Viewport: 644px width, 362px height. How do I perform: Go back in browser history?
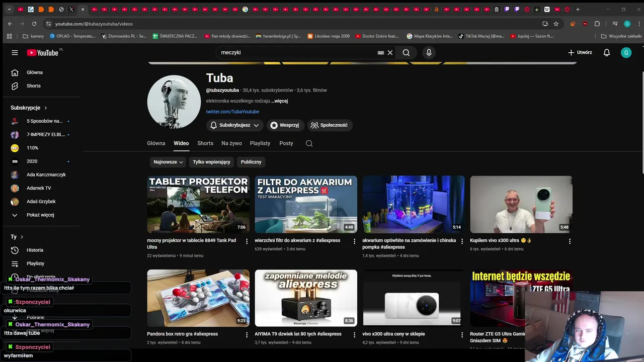[x=10, y=24]
